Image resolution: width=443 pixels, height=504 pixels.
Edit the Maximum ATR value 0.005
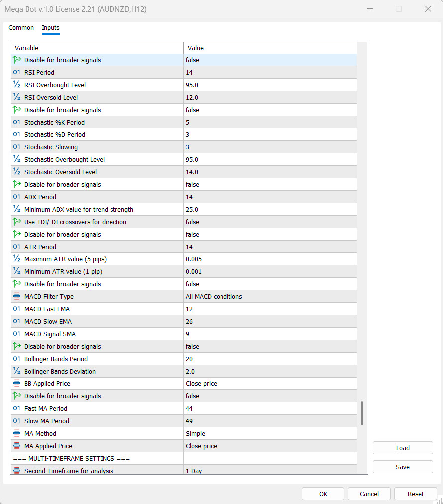point(270,259)
